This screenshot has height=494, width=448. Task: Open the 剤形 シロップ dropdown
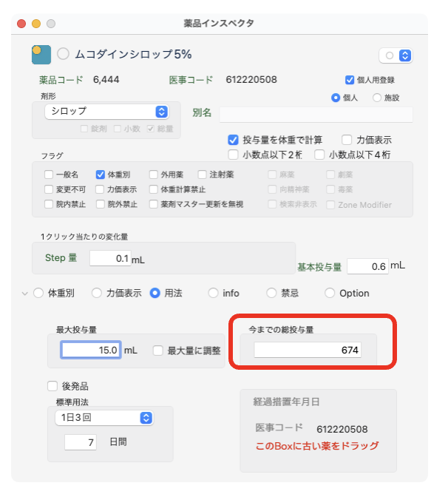[106, 112]
